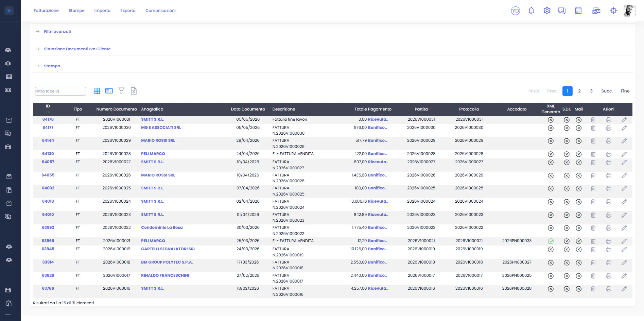Click Ricevuta payment link for invoice 64016
This screenshot has width=644, height=321.
(x=378, y=201)
